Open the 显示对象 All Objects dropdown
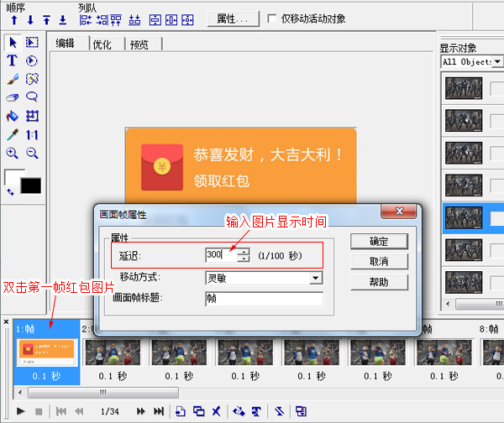Screen dimensions: 504x423 [x=497, y=61]
